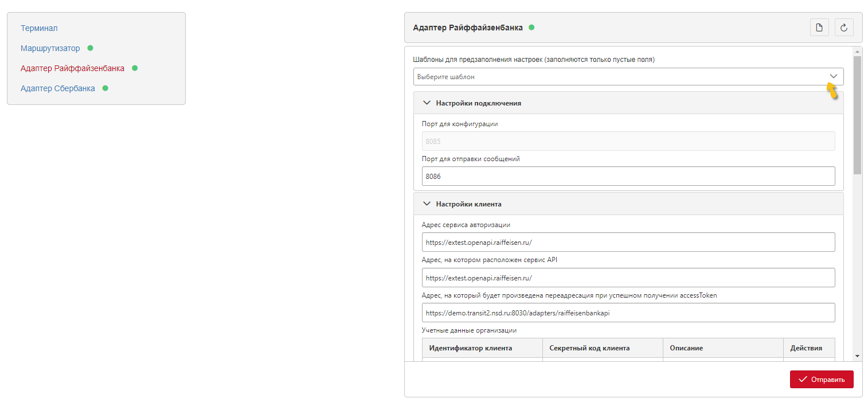
Task: Open the Выберите шаблон dropdown
Action: tap(628, 76)
